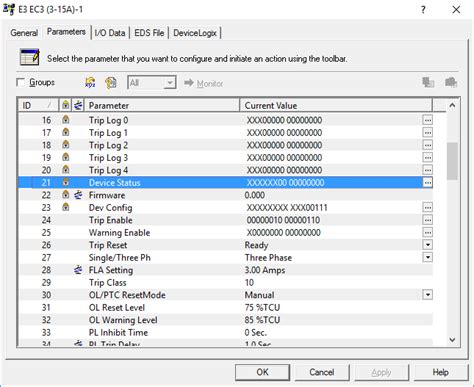
Task: Click the scrollbar down arrow
Action: click(x=452, y=340)
